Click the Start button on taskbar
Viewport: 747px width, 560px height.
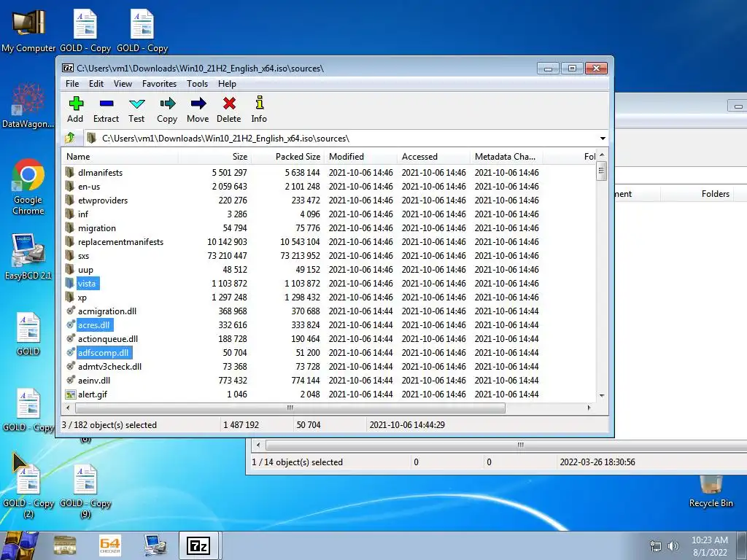coord(19,545)
